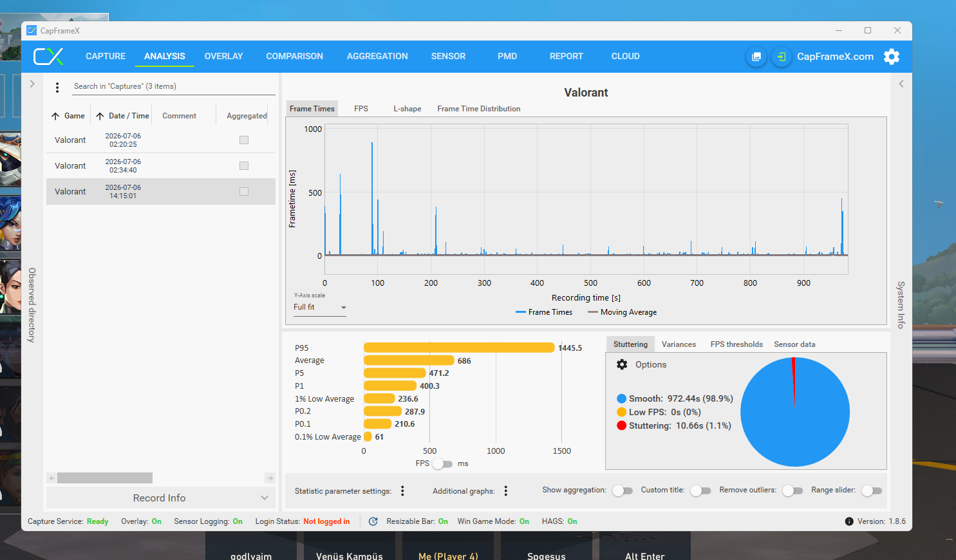Check Aggregated box for the 02:20:25 capture
Screen dimensions: 956x560
click(244, 140)
